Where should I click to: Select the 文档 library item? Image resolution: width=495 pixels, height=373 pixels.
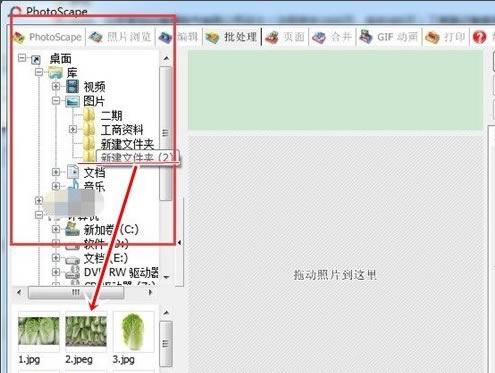94,173
